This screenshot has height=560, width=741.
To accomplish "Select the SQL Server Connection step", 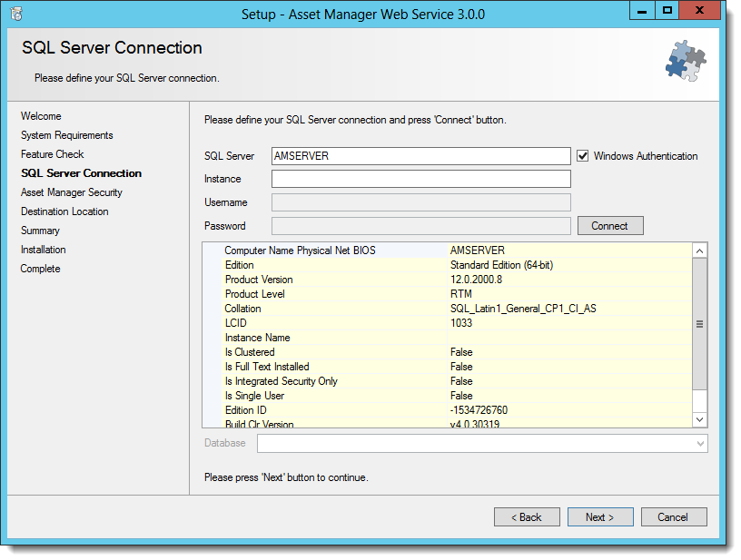I will 82,173.
